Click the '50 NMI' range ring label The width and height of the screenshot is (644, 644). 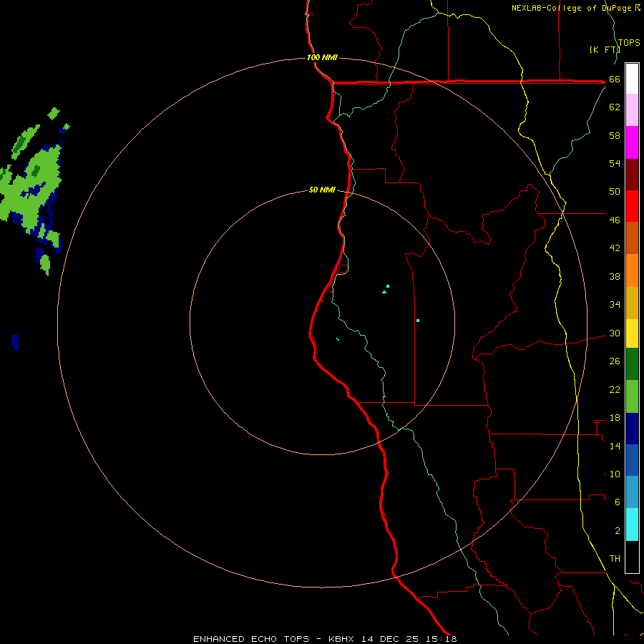coord(322,190)
